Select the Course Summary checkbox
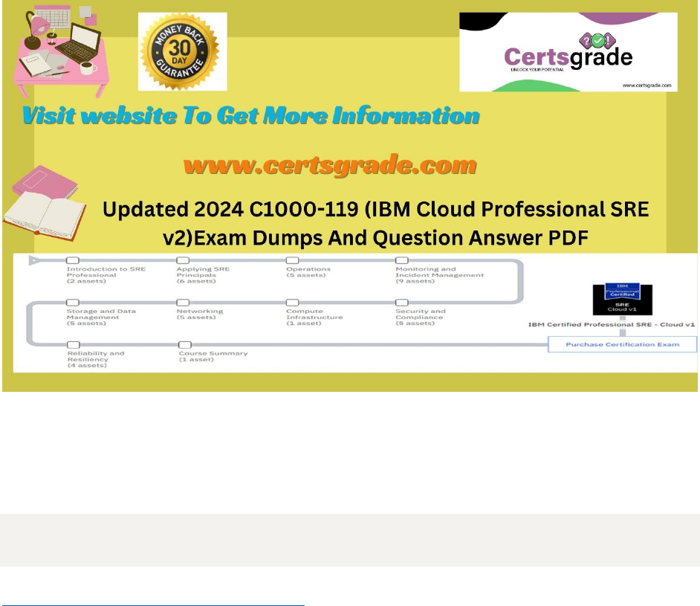Image resolution: width=700 pixels, height=606 pixels. (185, 344)
